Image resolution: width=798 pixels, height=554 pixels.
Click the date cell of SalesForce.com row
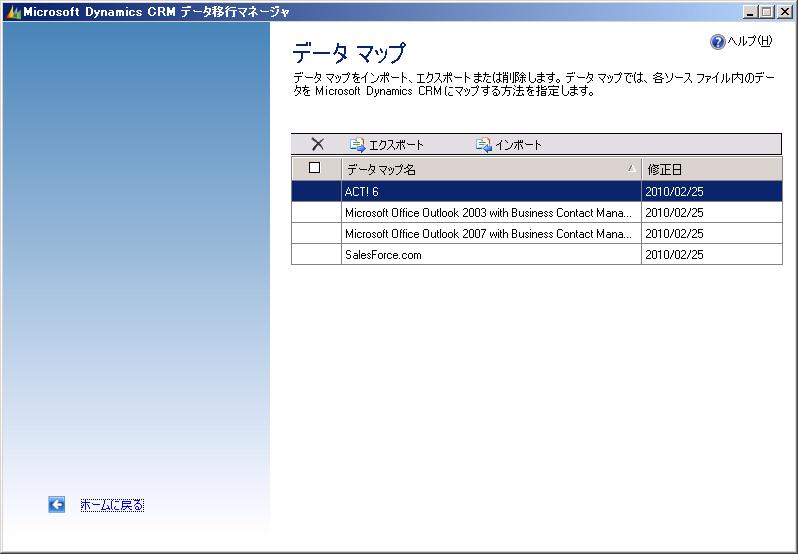pos(711,254)
